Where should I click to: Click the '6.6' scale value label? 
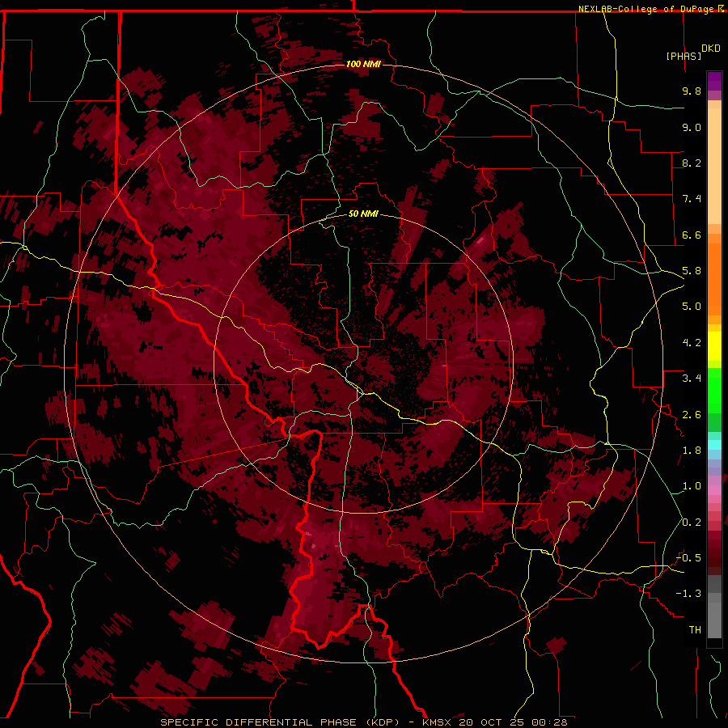tap(692, 235)
